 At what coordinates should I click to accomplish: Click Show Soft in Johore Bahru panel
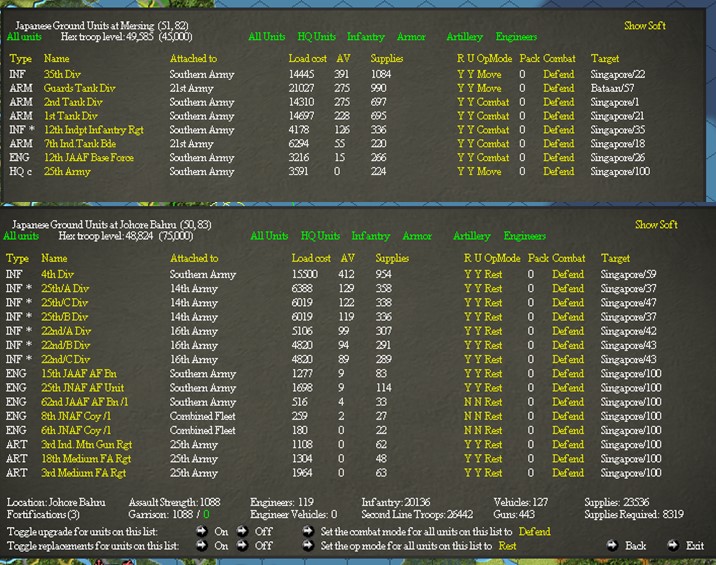click(x=656, y=224)
